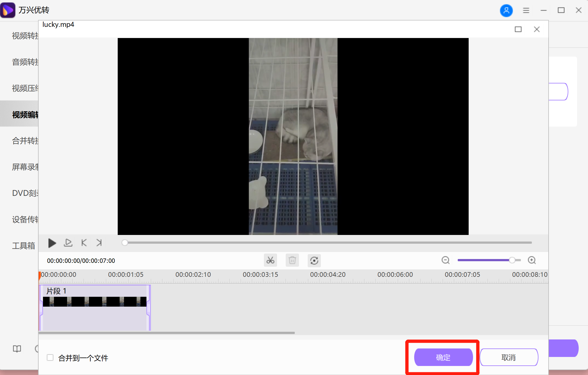Delete the selected segment with trash icon
Viewport: 588px width, 375px height.
tap(292, 260)
